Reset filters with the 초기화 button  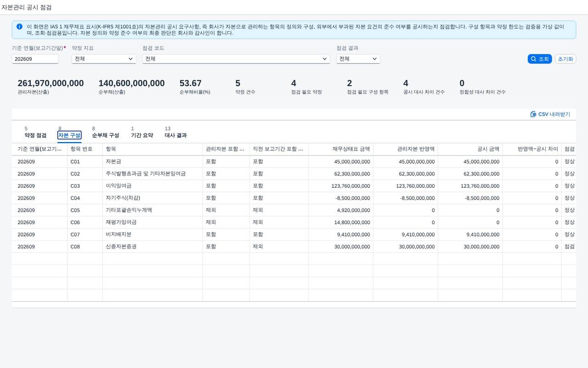click(x=565, y=59)
